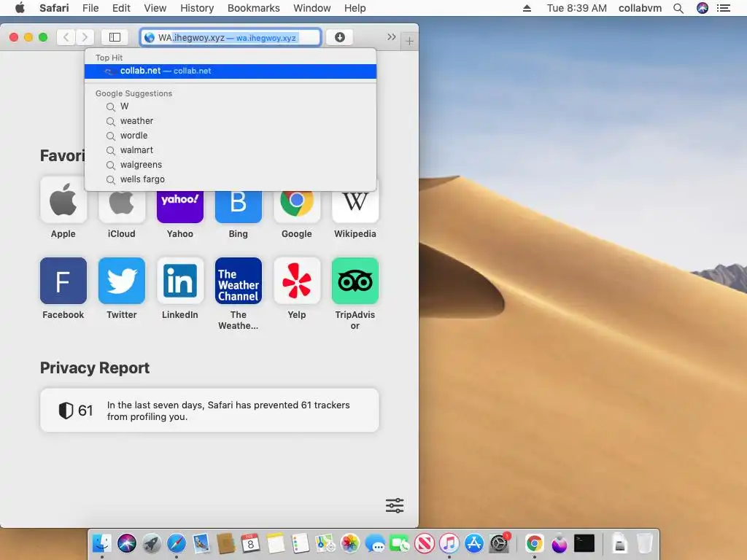Open the Help menu
The width and height of the screenshot is (747, 560).
(355, 8)
